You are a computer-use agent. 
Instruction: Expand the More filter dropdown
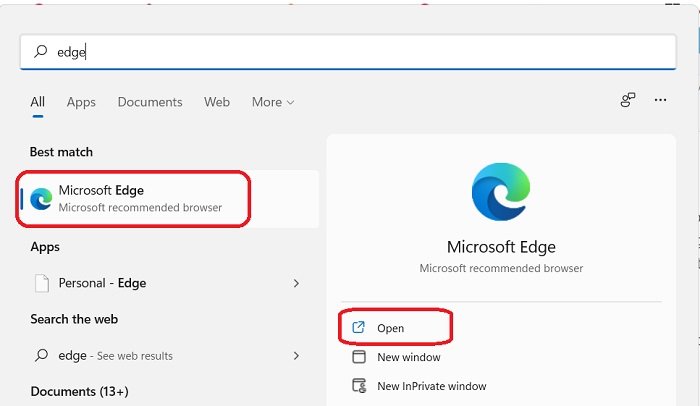pyautogui.click(x=273, y=102)
